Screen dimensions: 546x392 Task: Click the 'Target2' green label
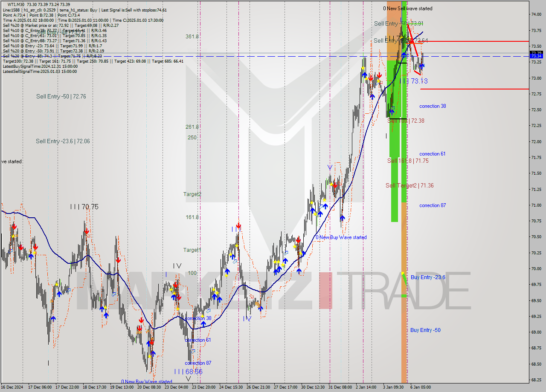(192, 194)
